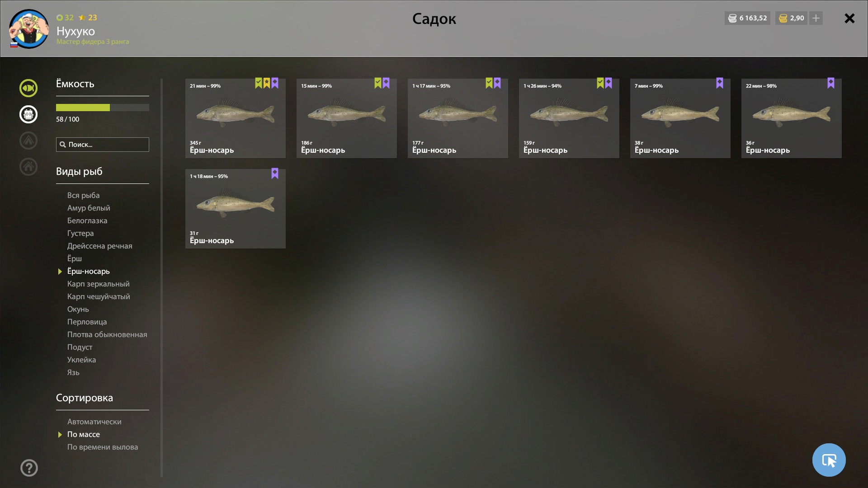
Task: Open the fish keepnet sidebar icon
Action: [x=28, y=88]
